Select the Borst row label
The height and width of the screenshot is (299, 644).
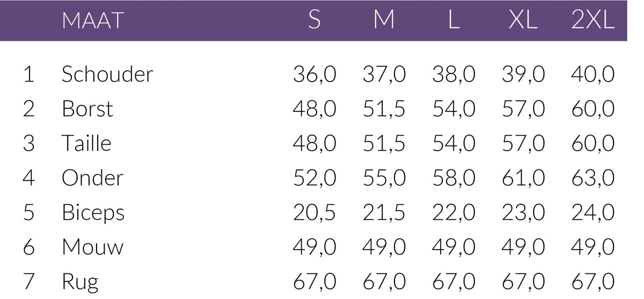pos(87,109)
